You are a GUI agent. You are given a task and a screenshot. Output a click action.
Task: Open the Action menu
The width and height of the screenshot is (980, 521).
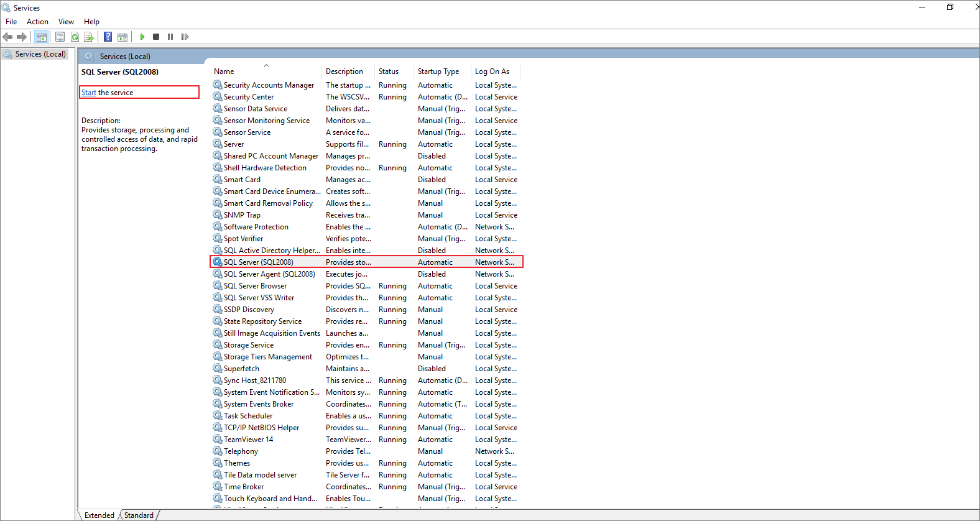point(37,22)
